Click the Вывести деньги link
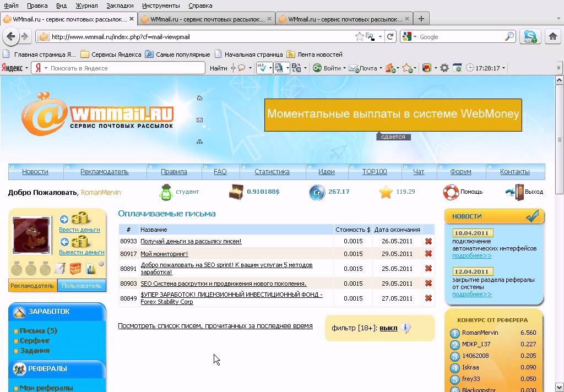 [82, 252]
